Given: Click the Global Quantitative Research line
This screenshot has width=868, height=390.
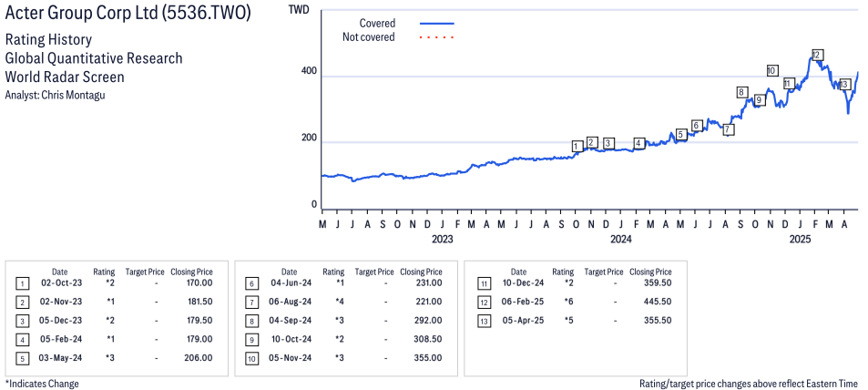Looking at the screenshot, I should point(94,58).
